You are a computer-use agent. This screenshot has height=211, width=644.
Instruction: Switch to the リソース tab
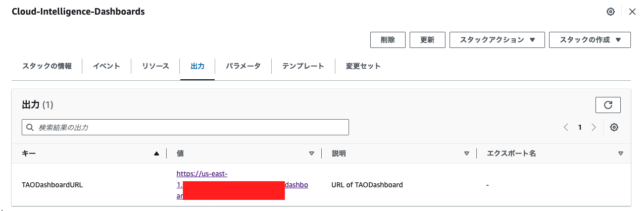coord(156,66)
